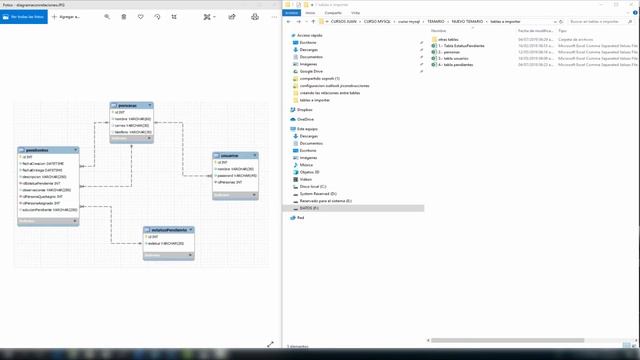
Task: Select the crop tool icon in Photos
Action: click(x=174, y=17)
